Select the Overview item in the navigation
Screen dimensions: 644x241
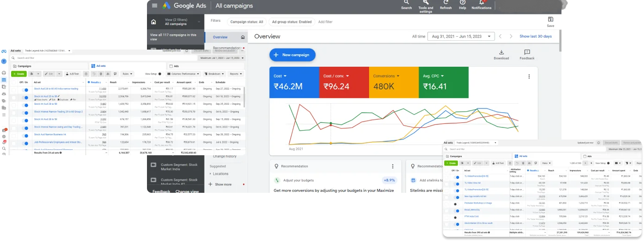pyautogui.click(x=220, y=37)
